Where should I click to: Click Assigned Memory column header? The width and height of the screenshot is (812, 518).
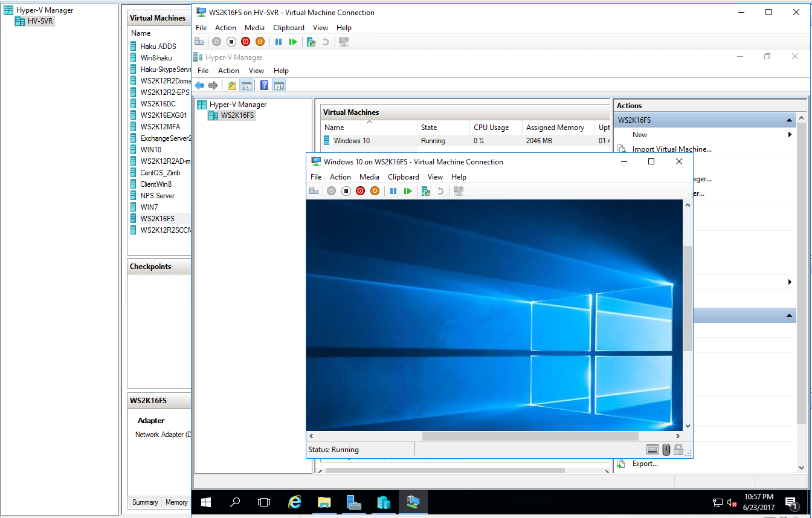558,128
